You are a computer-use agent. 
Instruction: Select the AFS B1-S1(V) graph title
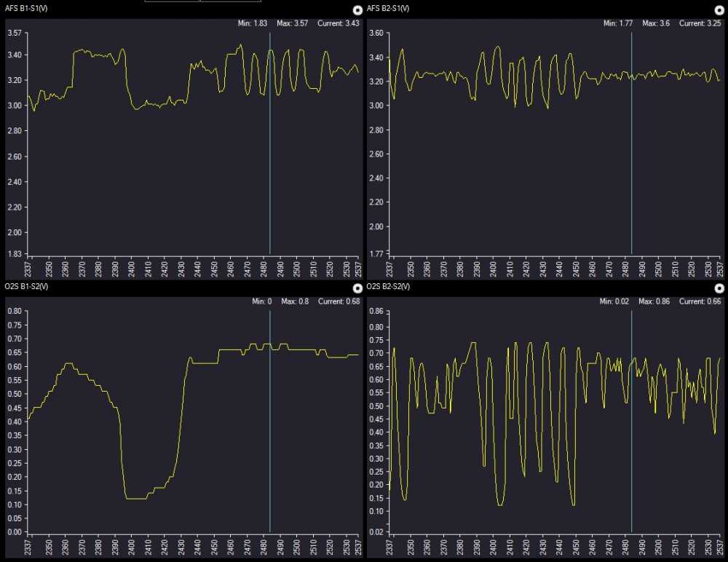[25, 8]
